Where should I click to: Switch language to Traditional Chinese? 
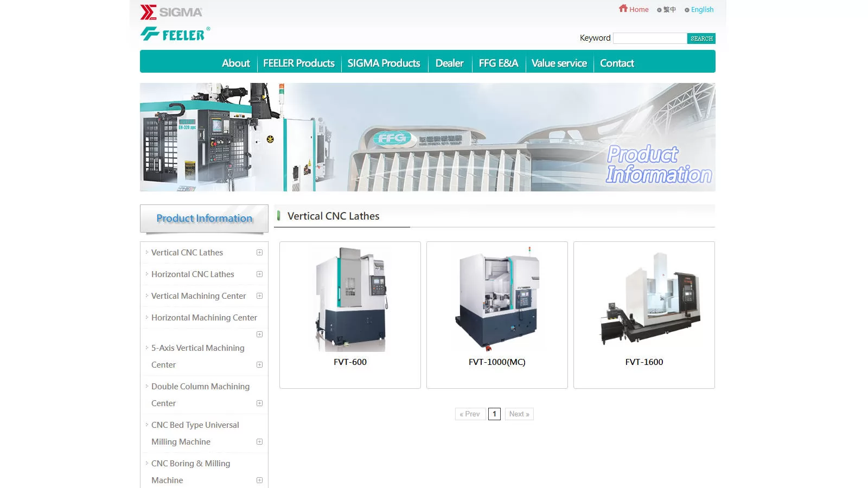[x=667, y=10]
